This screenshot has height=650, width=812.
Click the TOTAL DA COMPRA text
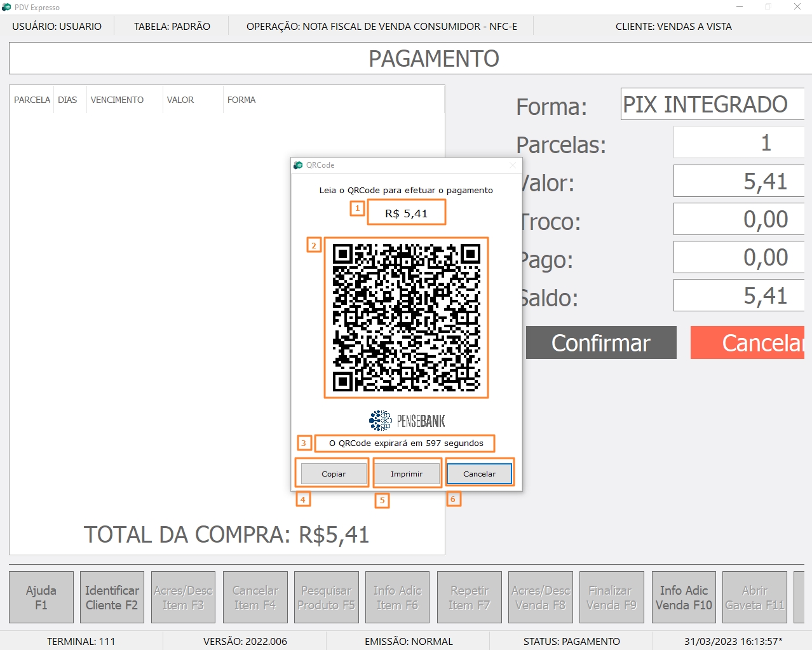226,534
